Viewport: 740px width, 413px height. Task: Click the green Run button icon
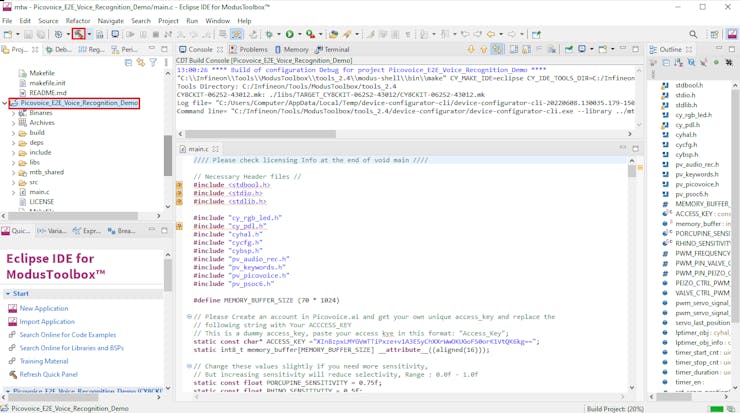(x=290, y=34)
